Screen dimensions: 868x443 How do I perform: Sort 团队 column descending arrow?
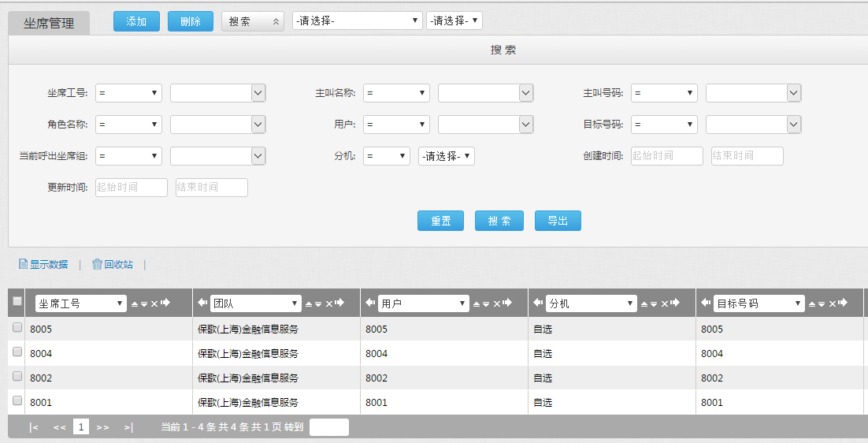tap(319, 303)
